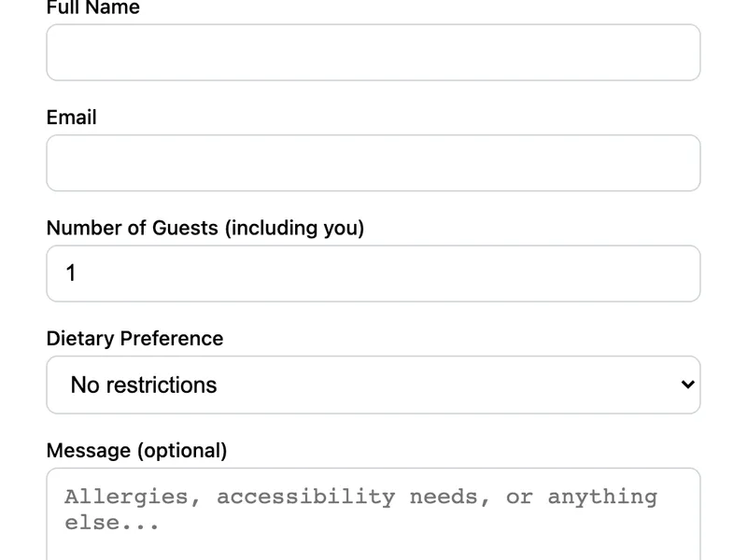The height and width of the screenshot is (560, 747).
Task: Click the Dietary Preference label
Action: pyautogui.click(x=134, y=339)
